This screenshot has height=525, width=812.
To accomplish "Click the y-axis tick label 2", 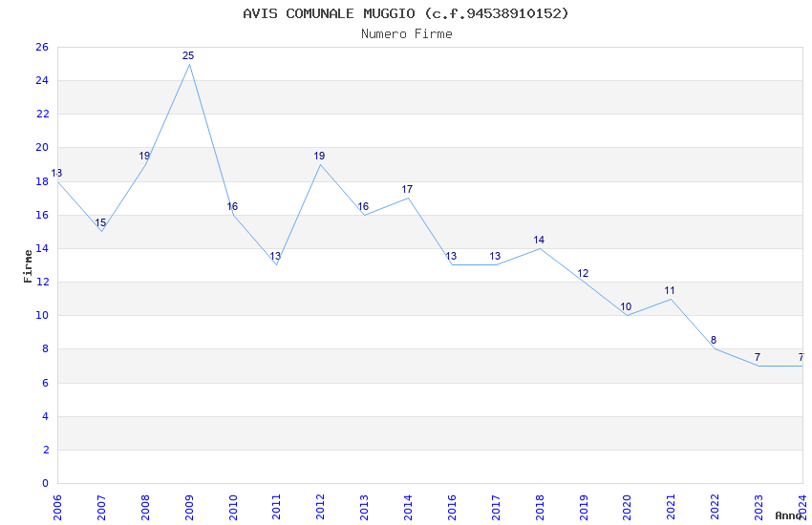I will pyautogui.click(x=46, y=450).
